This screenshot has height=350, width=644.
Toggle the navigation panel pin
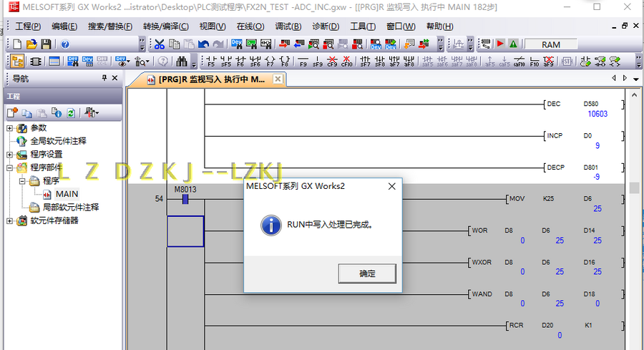[x=104, y=77]
